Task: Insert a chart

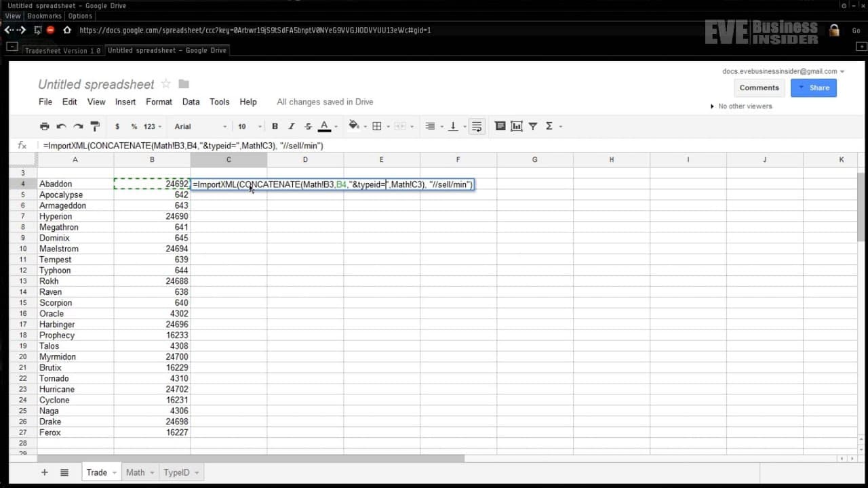Action: coord(517,126)
